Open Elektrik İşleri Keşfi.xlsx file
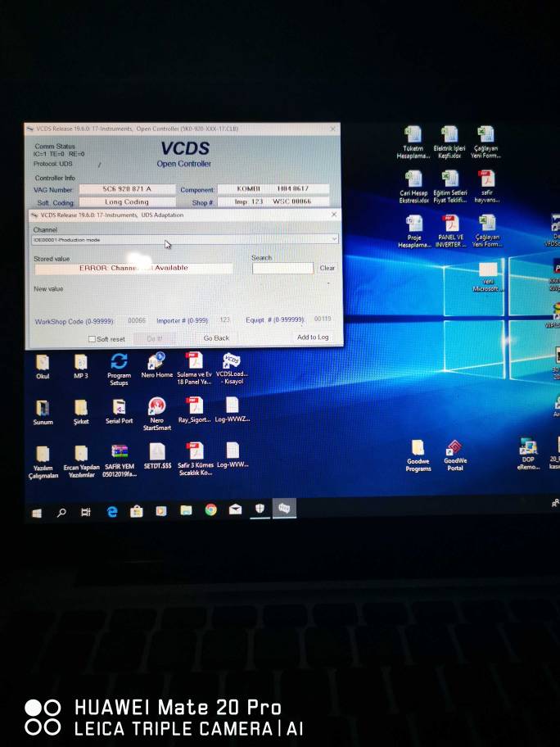 click(x=449, y=143)
